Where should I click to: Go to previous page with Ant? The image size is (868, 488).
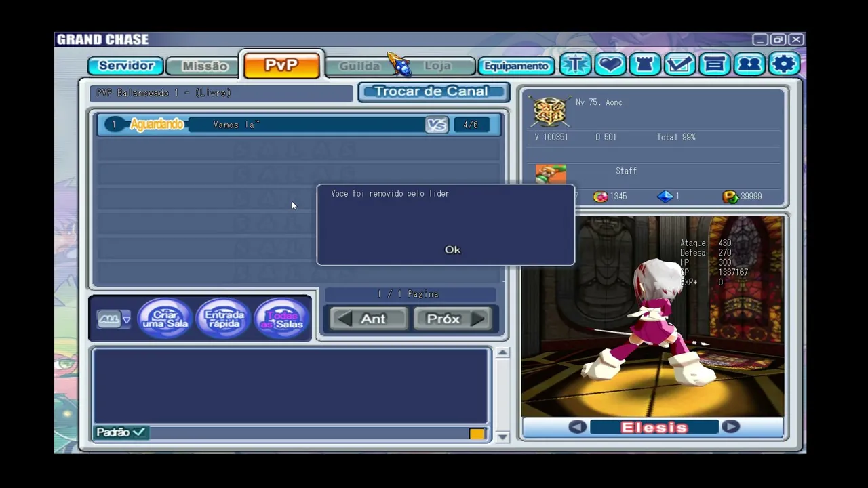tap(370, 319)
